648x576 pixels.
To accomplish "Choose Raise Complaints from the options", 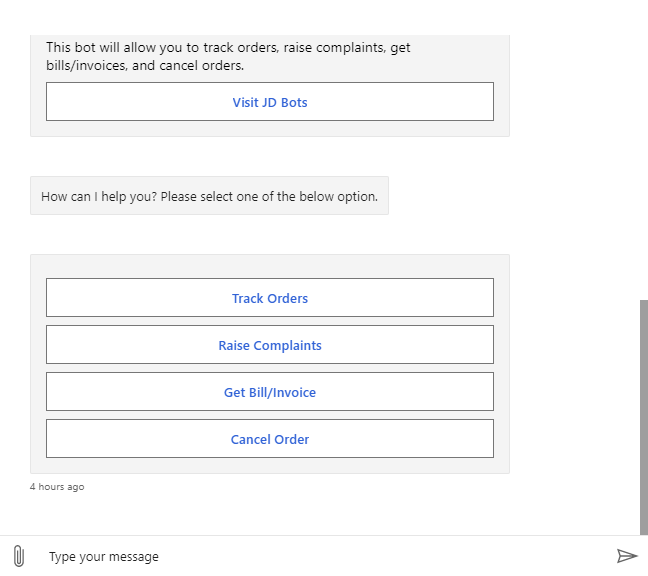I will tap(270, 345).
